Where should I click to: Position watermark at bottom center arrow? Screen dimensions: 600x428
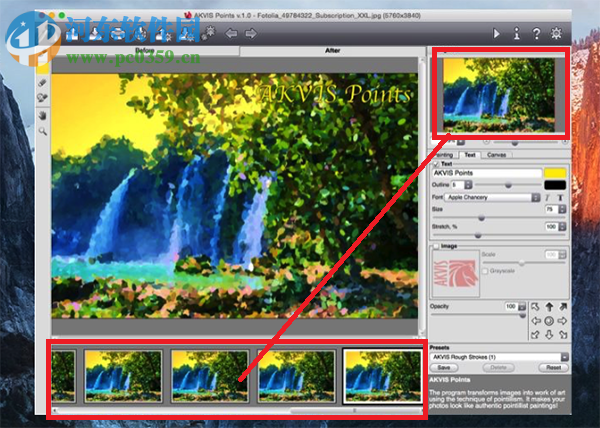[x=549, y=335]
